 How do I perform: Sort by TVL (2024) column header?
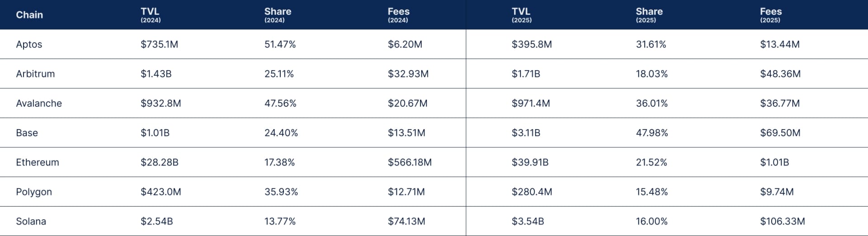click(150, 14)
